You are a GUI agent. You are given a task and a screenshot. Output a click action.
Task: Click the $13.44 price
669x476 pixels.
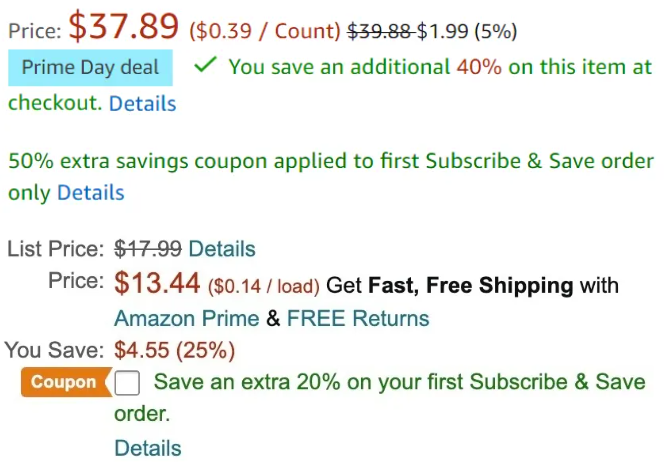(158, 284)
